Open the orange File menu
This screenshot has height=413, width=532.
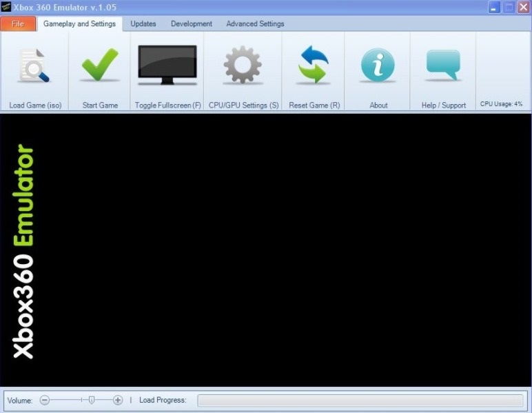[18, 23]
